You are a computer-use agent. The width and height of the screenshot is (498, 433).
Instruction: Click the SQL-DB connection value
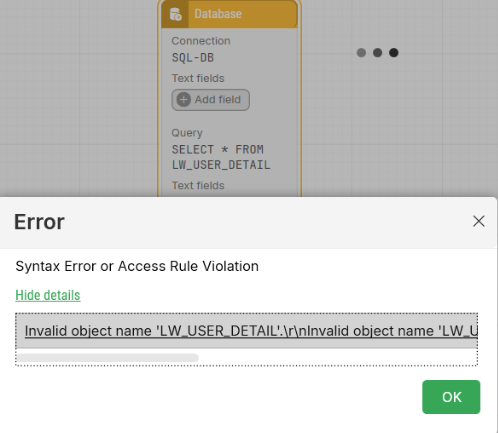coord(193,58)
